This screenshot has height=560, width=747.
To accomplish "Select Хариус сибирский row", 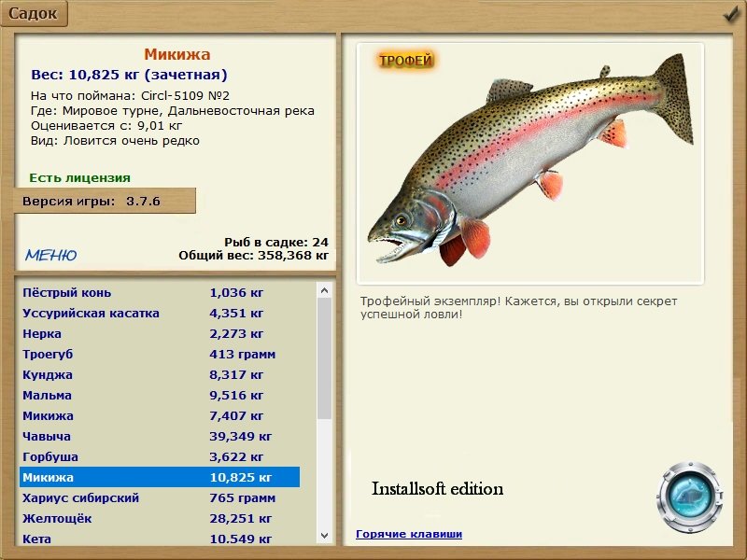I will click(x=160, y=497).
